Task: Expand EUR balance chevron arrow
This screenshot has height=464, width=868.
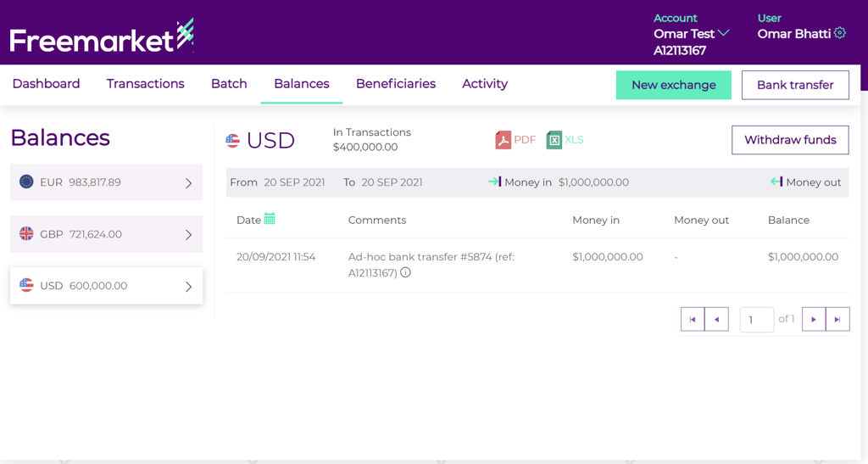Action: click(189, 182)
